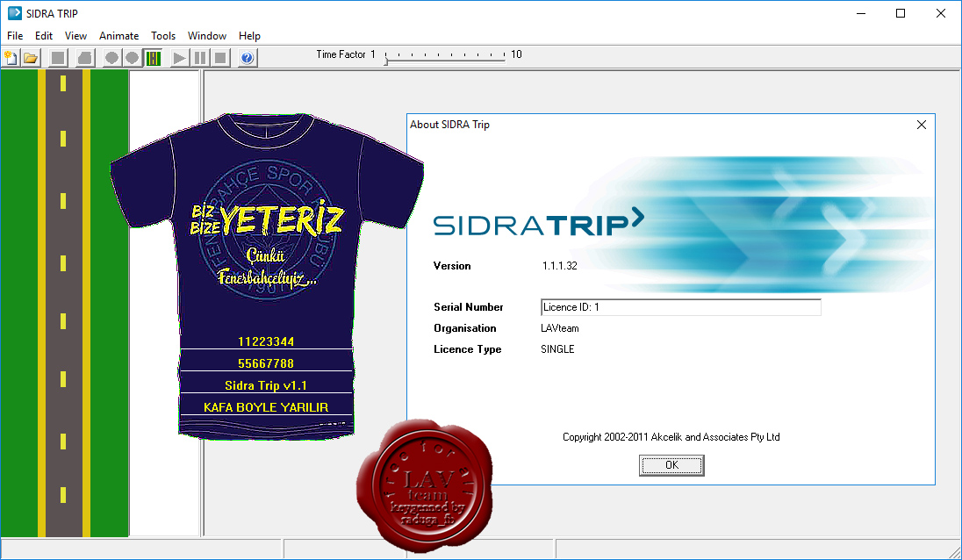Open the Tools menu
The height and width of the screenshot is (560, 962).
coord(163,36)
